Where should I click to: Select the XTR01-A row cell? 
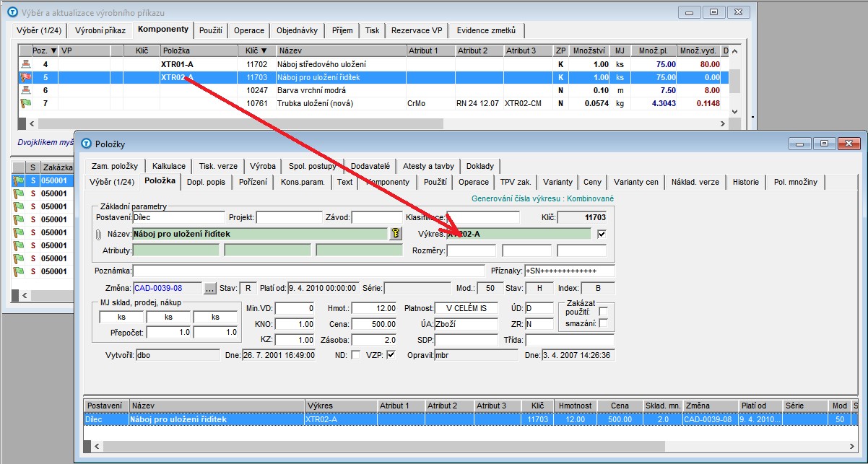(x=198, y=64)
